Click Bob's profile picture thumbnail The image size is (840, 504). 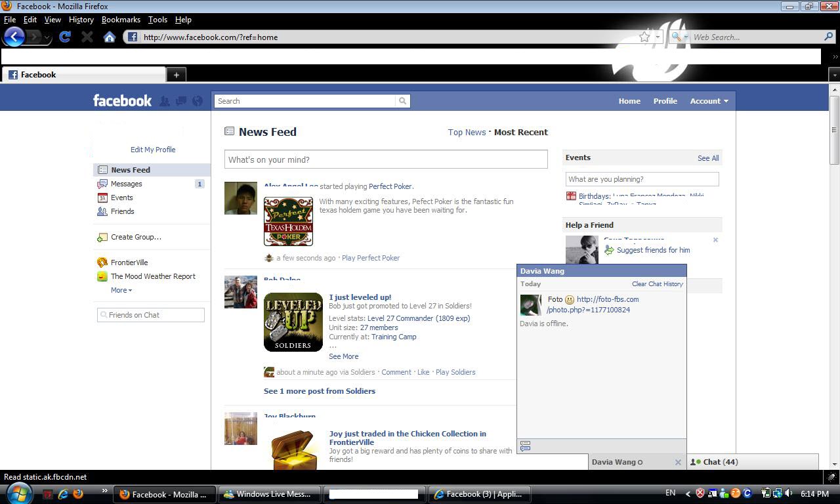[241, 292]
